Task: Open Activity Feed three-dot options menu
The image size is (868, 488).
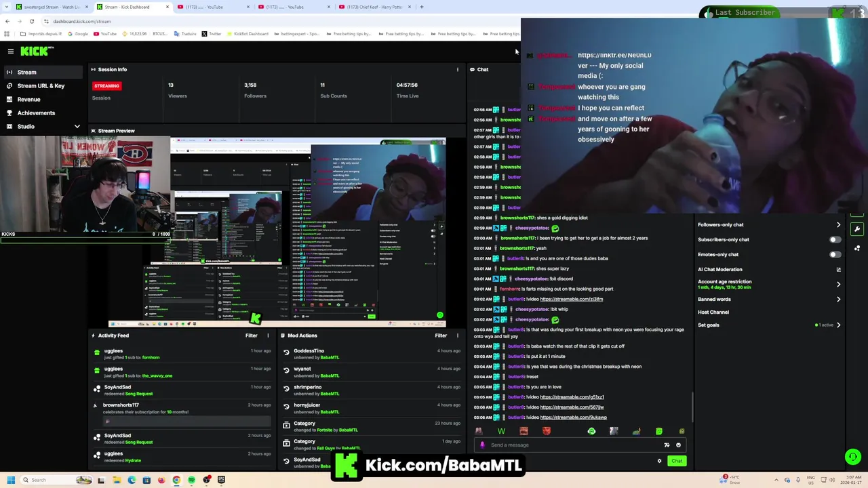Action: [268, 335]
